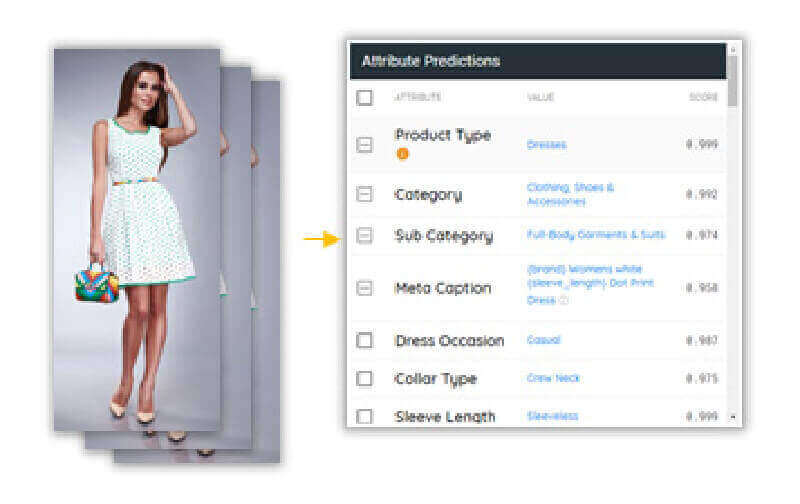Open the Meta Caption dress description link

(x=590, y=284)
